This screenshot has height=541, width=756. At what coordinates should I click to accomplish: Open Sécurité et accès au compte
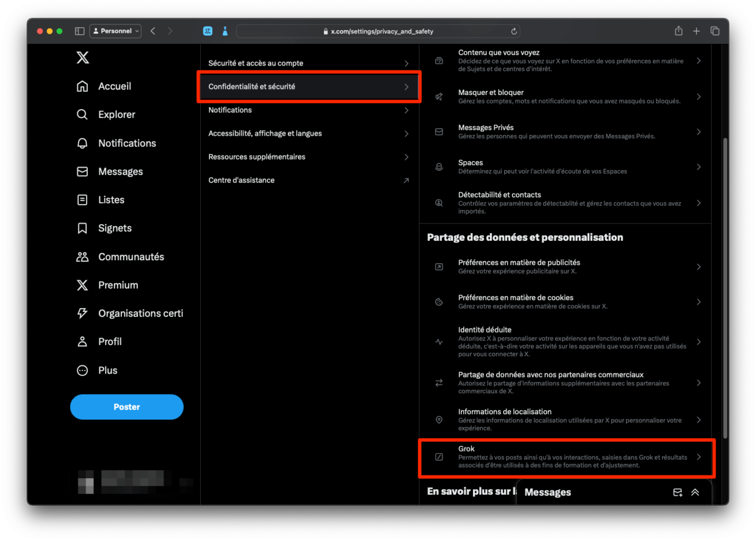pyautogui.click(x=309, y=63)
